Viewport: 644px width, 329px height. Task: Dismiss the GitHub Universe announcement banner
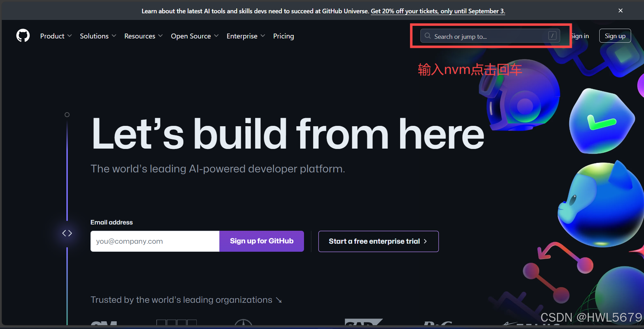point(621,11)
